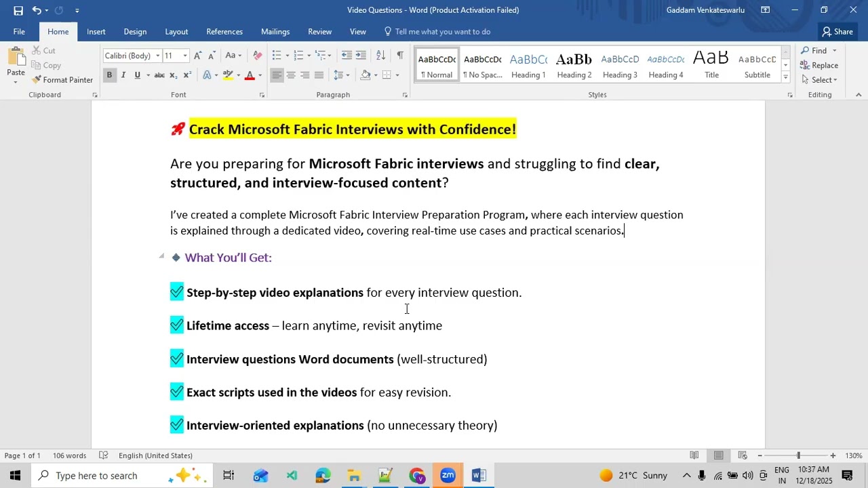The width and height of the screenshot is (868, 488).
Task: Open Zoom app in taskbar
Action: (448, 476)
